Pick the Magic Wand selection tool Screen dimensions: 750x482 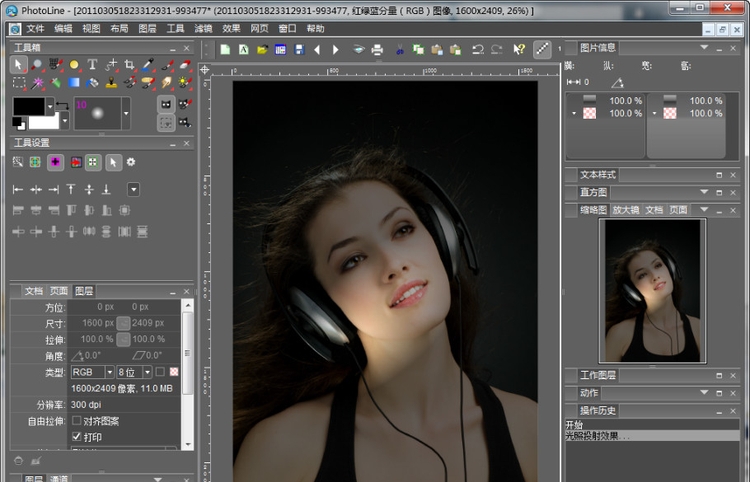tap(38, 83)
